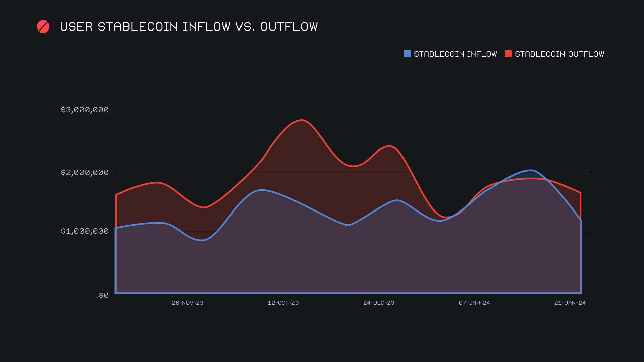
Task: Click the highest peak of the red outflow line
Action: [302, 120]
